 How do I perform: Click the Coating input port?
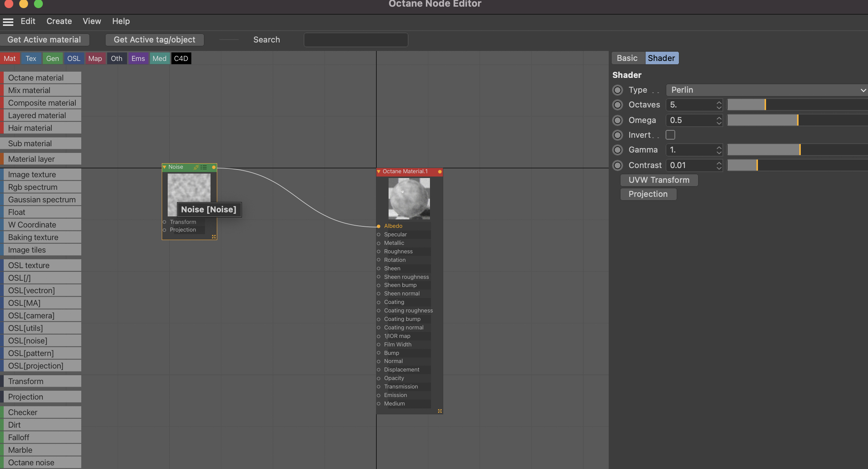point(379,302)
